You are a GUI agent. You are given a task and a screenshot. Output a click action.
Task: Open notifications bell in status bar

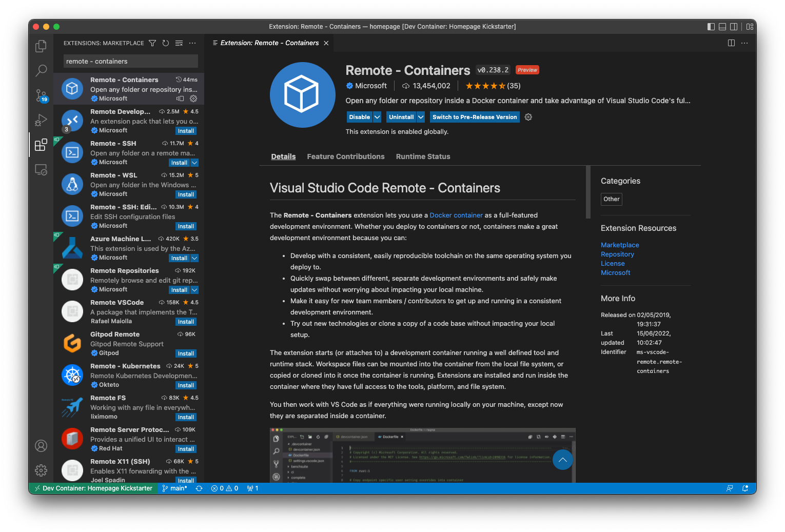[745, 488]
